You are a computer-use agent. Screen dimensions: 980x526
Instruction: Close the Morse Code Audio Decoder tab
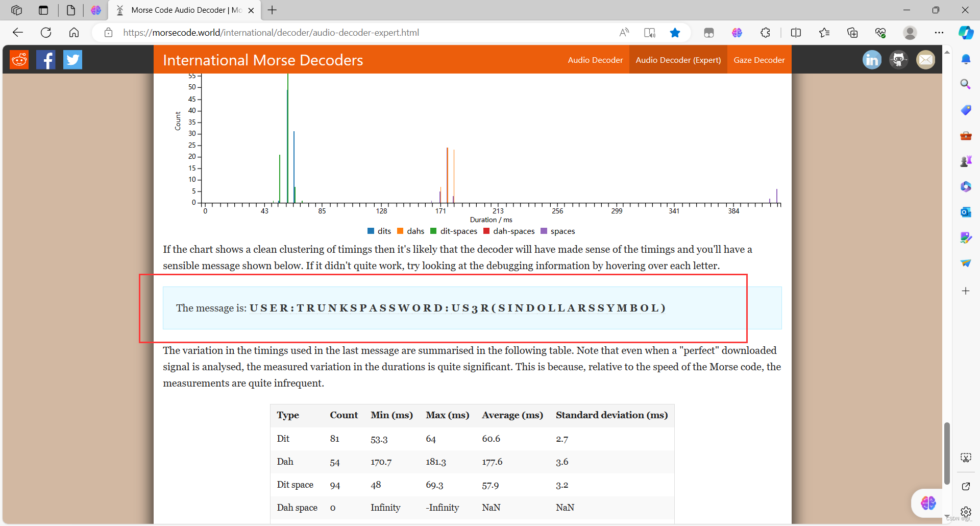pyautogui.click(x=251, y=10)
